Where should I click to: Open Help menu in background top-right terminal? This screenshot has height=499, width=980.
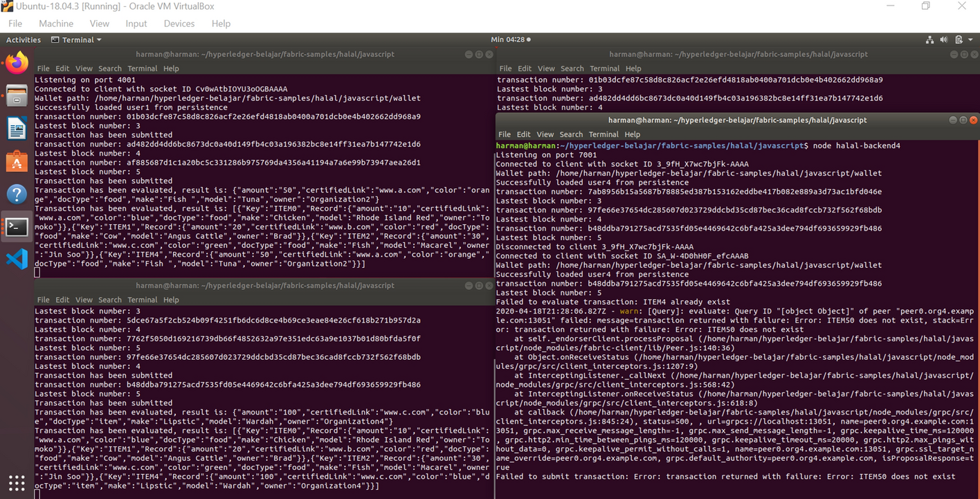633,69
